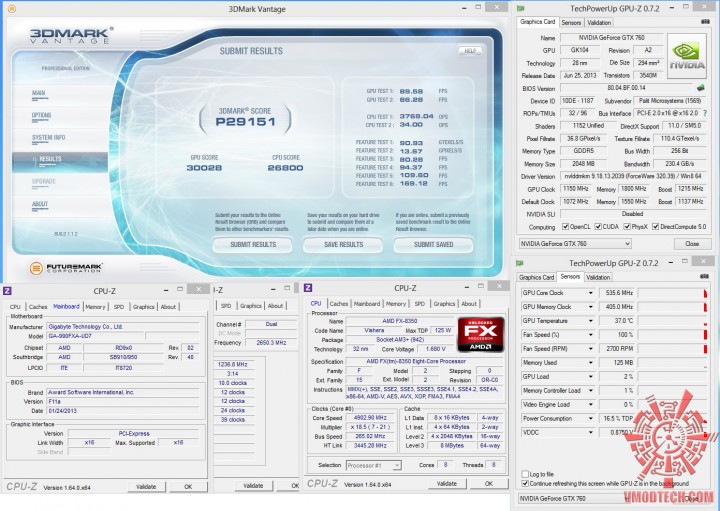Open the Fan Speed (%) sensor dropdown
The width and height of the screenshot is (720, 511).
click(x=591, y=335)
